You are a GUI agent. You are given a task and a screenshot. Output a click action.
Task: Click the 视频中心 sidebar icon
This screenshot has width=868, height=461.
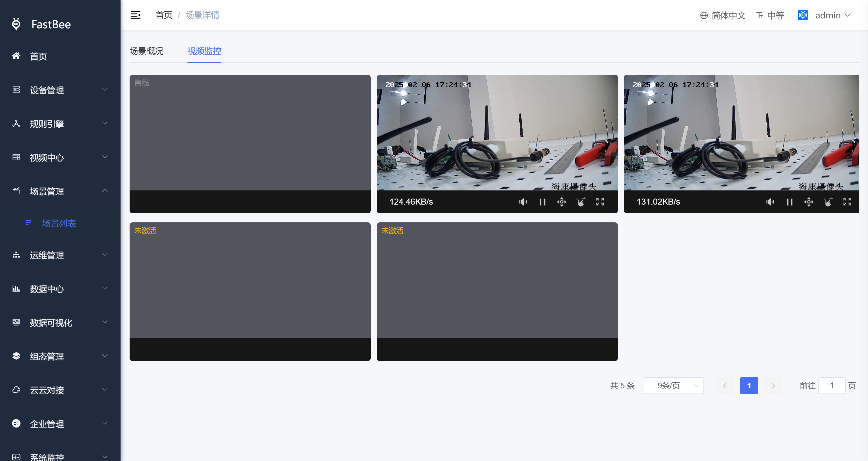pyautogui.click(x=16, y=157)
